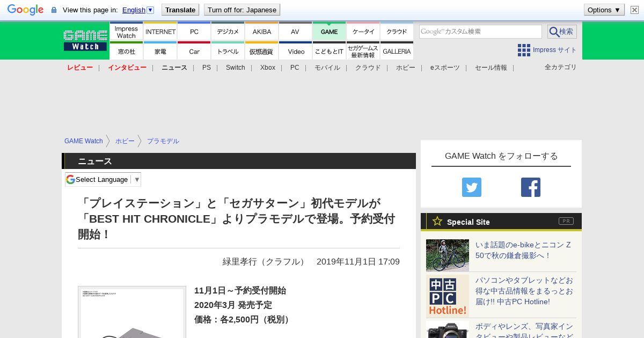Click the Sony camera thumbnail
644x338 pixels.
(x=448, y=329)
